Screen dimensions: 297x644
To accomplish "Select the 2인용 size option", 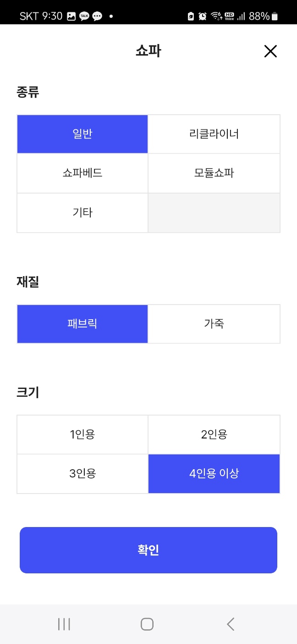I will [214, 434].
